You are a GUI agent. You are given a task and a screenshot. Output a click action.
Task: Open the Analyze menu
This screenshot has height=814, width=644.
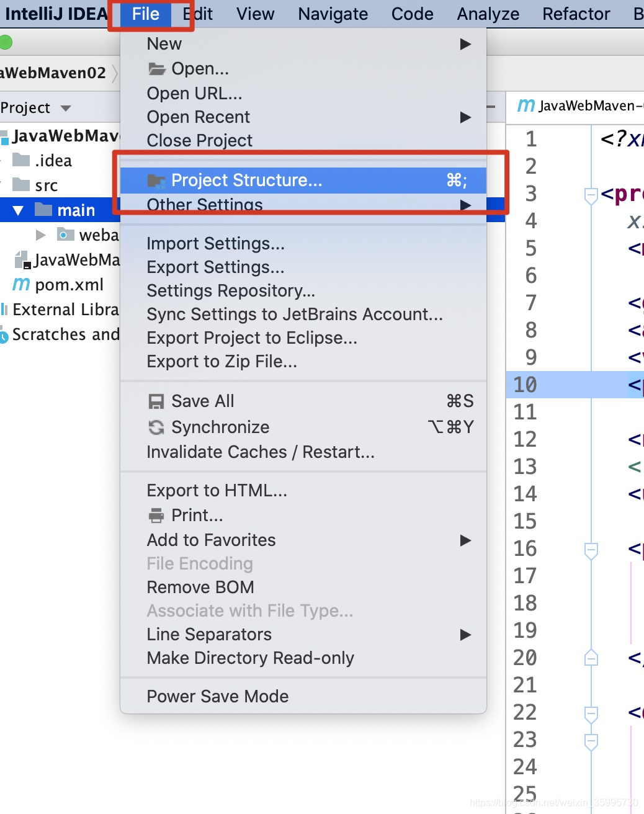488,14
